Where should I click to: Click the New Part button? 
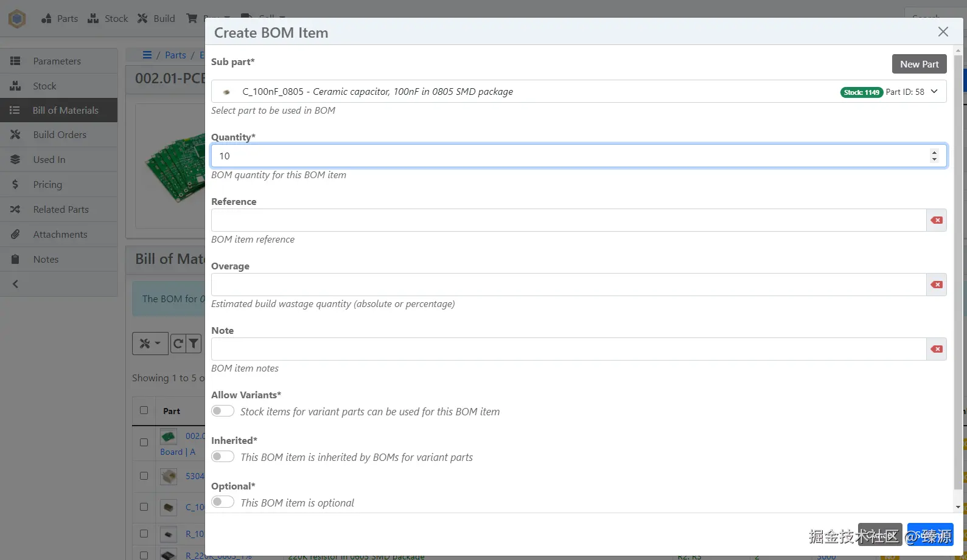coord(919,64)
